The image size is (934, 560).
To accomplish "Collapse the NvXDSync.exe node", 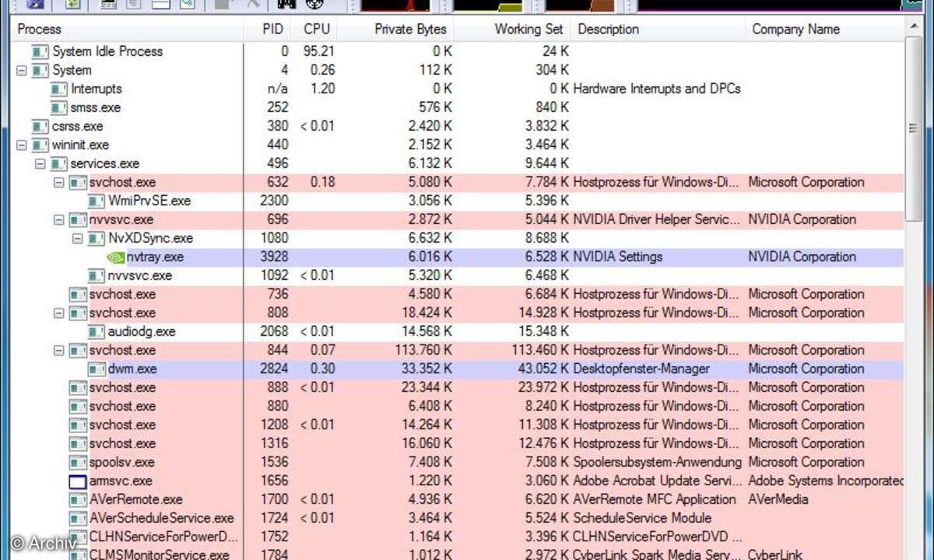I will (x=78, y=238).
